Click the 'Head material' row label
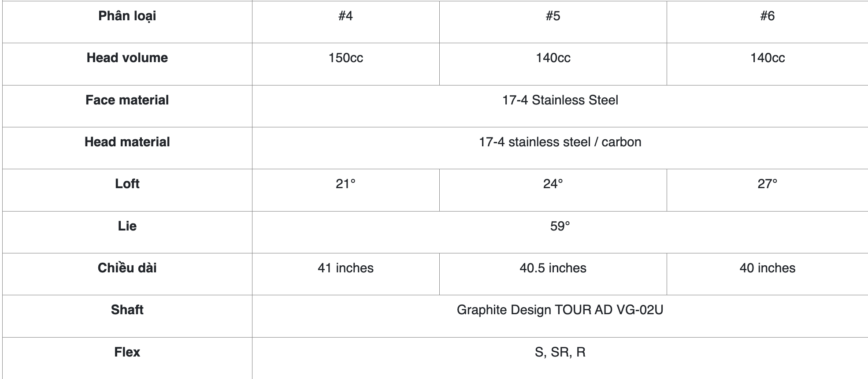This screenshot has height=379, width=868. coord(127,148)
